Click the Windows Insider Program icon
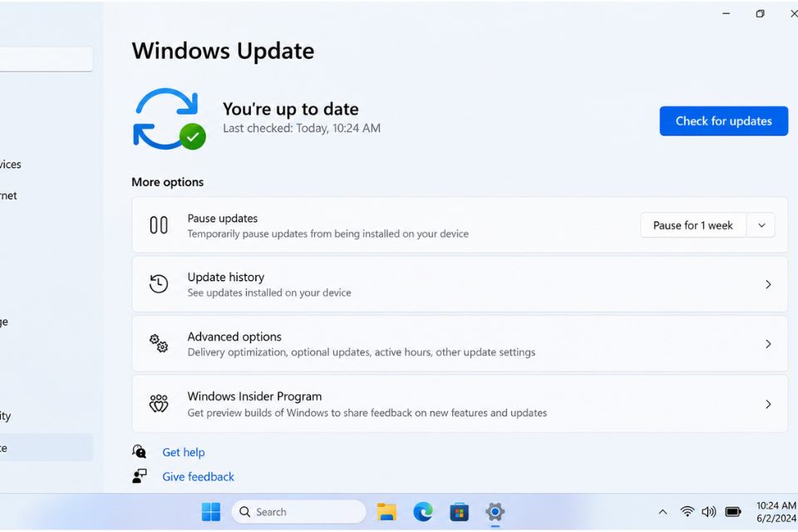This screenshot has height=532, width=798. pyautogui.click(x=158, y=403)
